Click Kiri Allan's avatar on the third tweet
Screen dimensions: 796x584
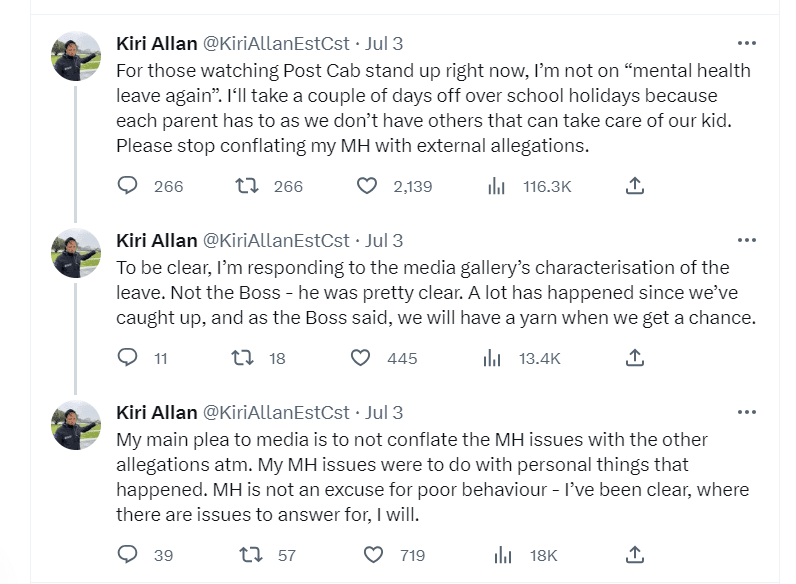[76, 425]
